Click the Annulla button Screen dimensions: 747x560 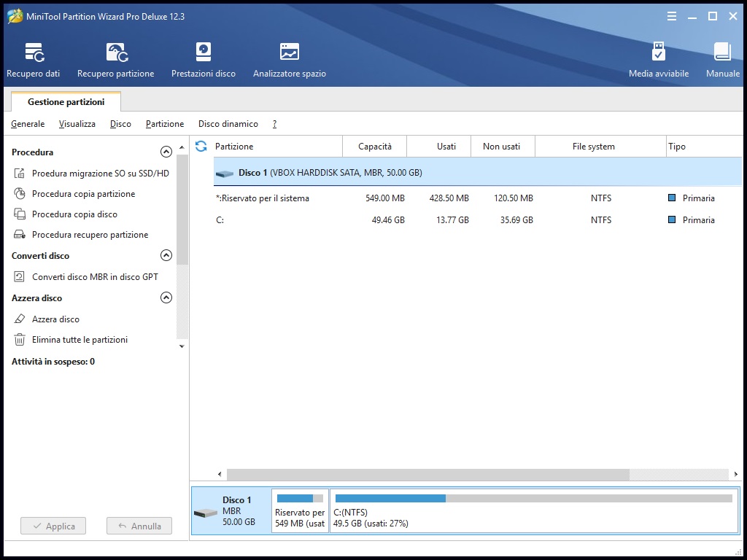[x=139, y=526]
